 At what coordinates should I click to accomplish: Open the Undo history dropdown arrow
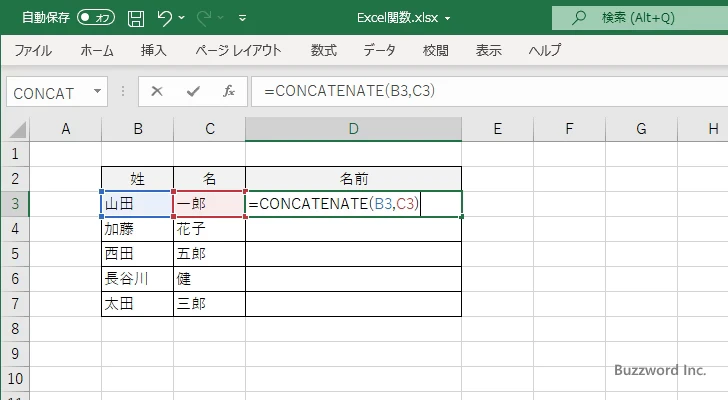pos(182,18)
